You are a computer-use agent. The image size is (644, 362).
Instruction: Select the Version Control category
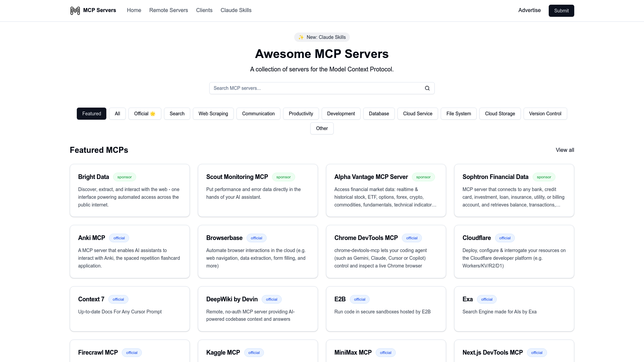(545, 113)
